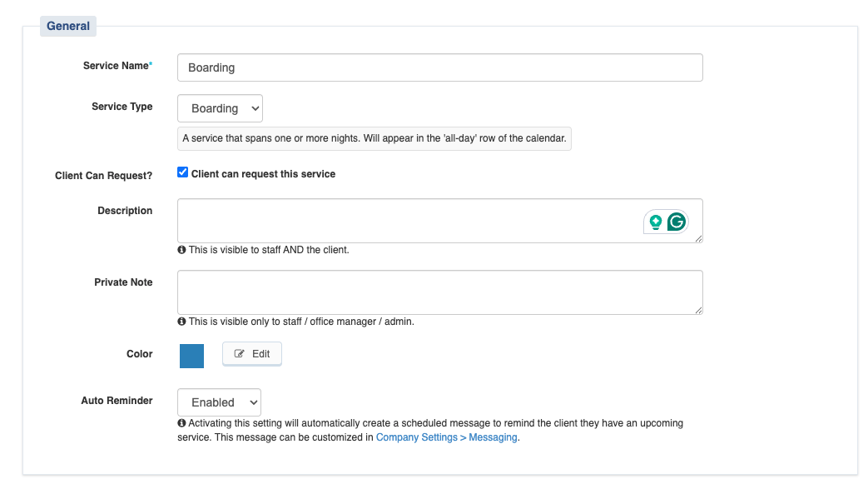Screen dimensions: 868x484
Task: Grab the Private Note textarea resize handle
Action: tap(698, 310)
